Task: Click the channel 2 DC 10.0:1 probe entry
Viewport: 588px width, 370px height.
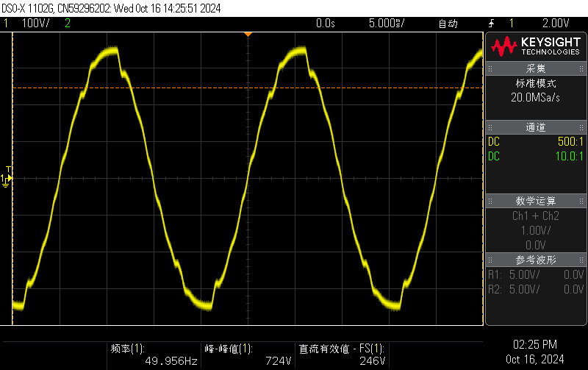Action: tap(535, 156)
